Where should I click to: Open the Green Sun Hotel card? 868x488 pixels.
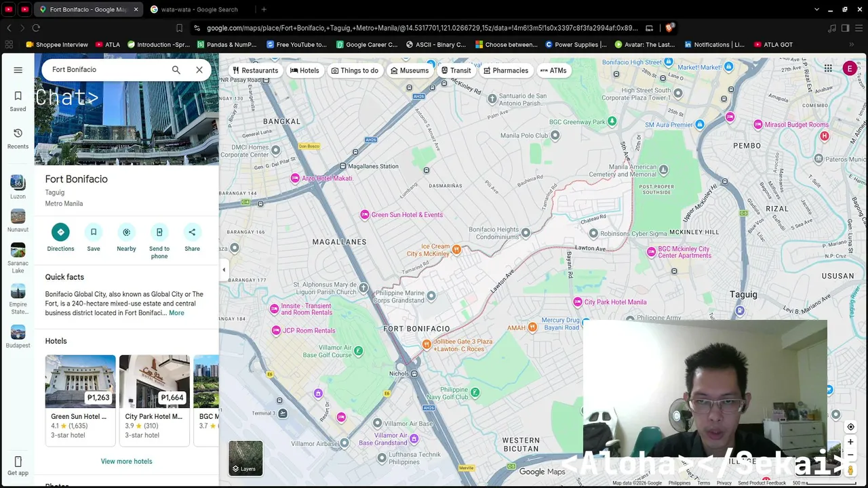point(80,399)
